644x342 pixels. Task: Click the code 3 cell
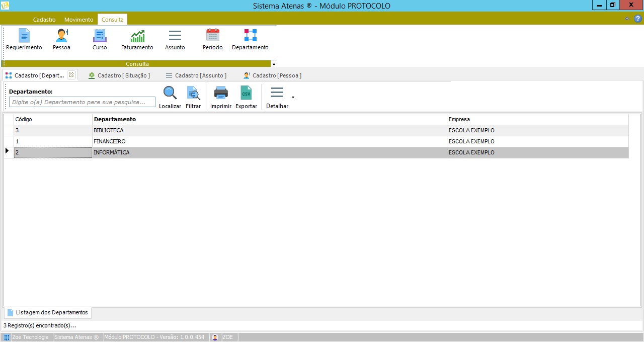pos(53,130)
